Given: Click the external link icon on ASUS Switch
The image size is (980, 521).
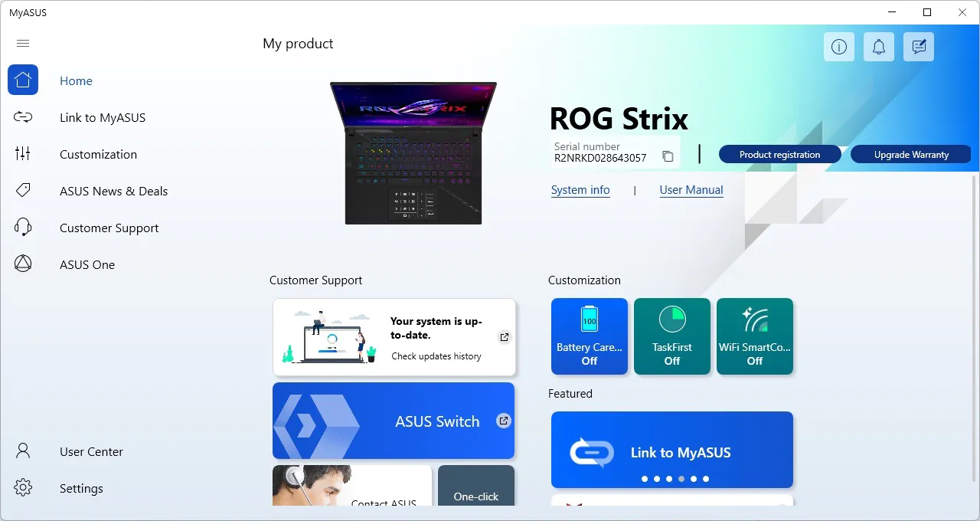Looking at the screenshot, I should point(504,420).
